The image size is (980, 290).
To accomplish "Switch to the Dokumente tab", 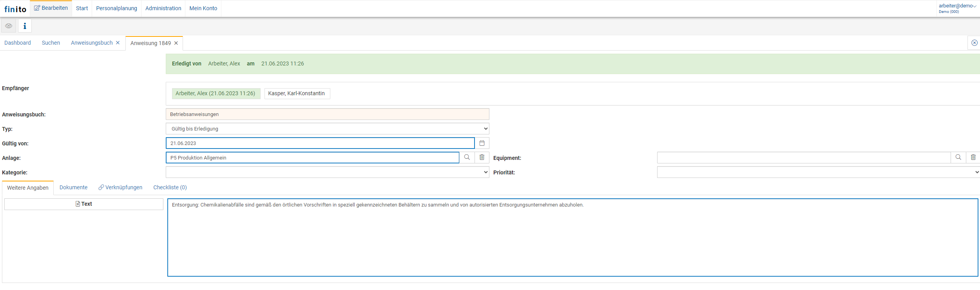I will pyautogui.click(x=73, y=187).
